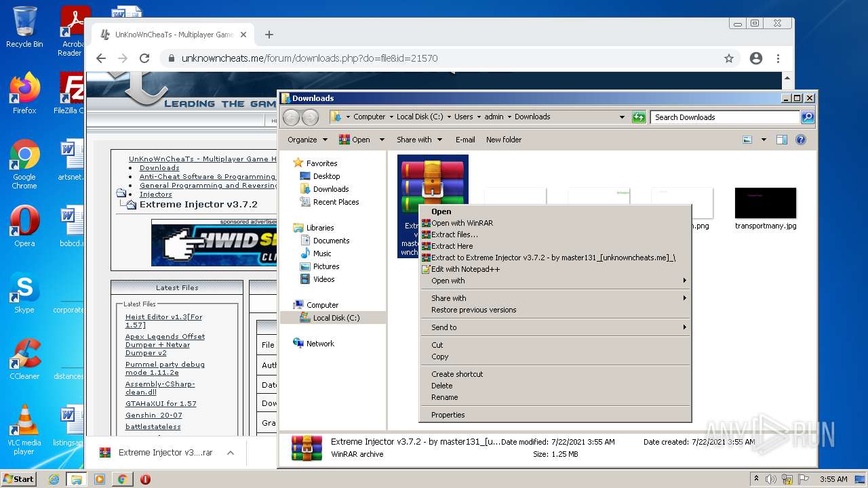Image resolution: width=868 pixels, height=488 pixels.
Task: Expand the Open with submenu
Action: [x=555, y=281]
